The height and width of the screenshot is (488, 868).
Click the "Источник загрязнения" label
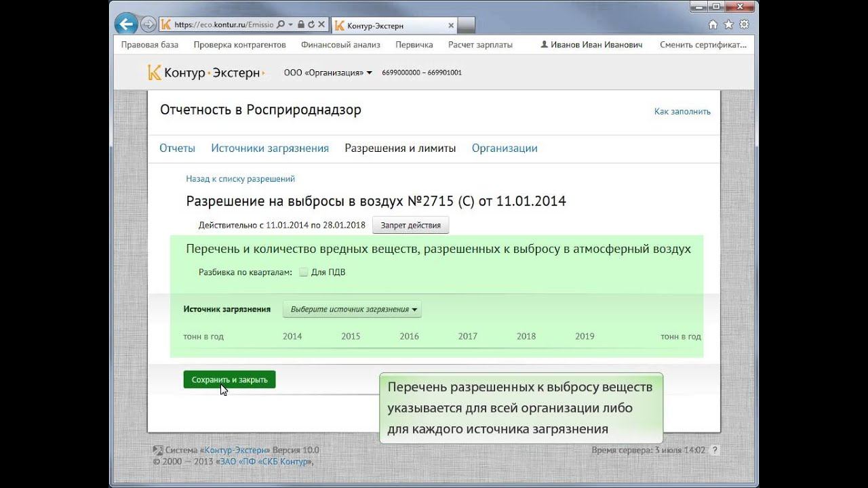(227, 309)
